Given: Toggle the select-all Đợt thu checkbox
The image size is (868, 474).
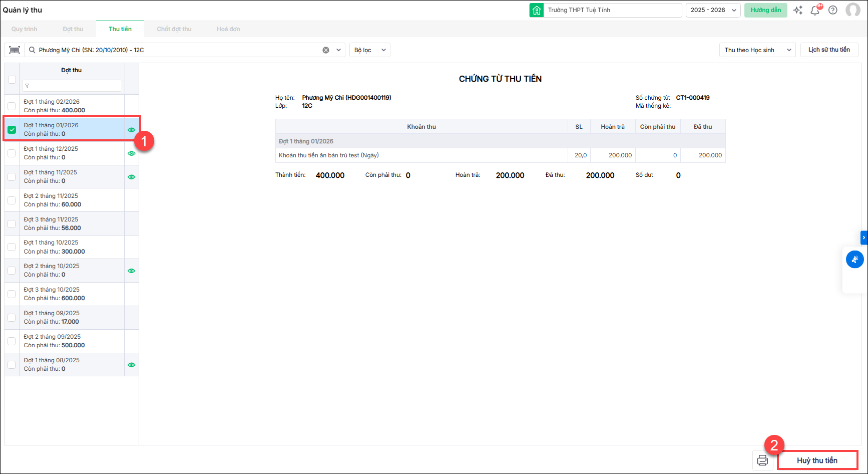Looking at the screenshot, I should pyautogui.click(x=12, y=80).
